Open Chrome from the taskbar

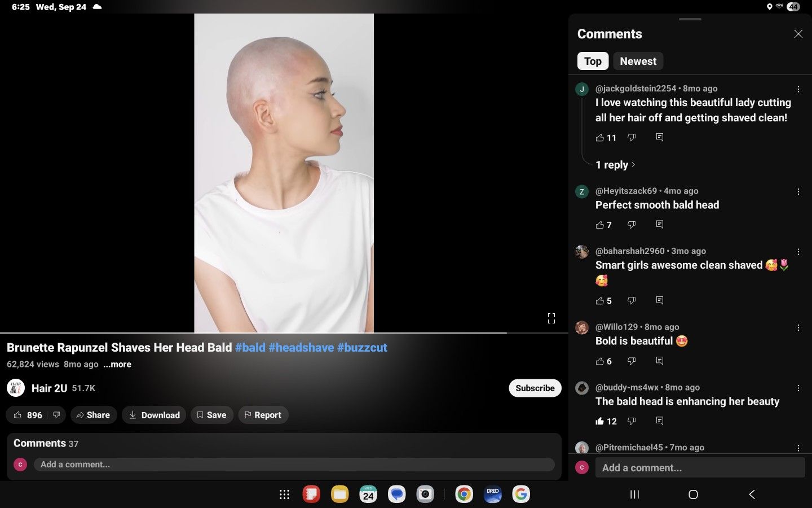pyautogui.click(x=464, y=494)
